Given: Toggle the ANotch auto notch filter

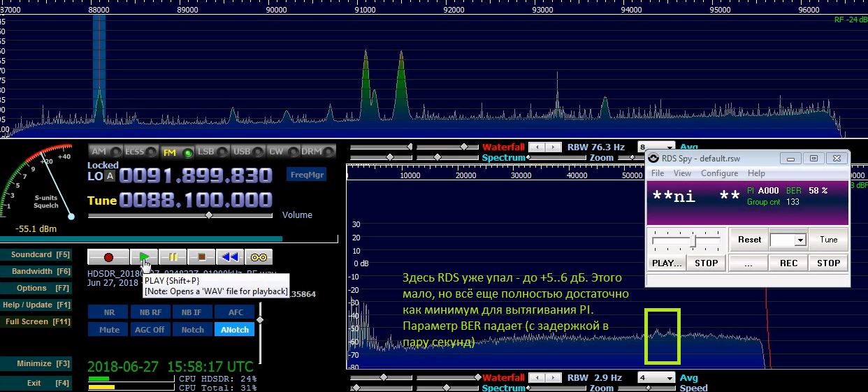Looking at the screenshot, I should [x=235, y=330].
